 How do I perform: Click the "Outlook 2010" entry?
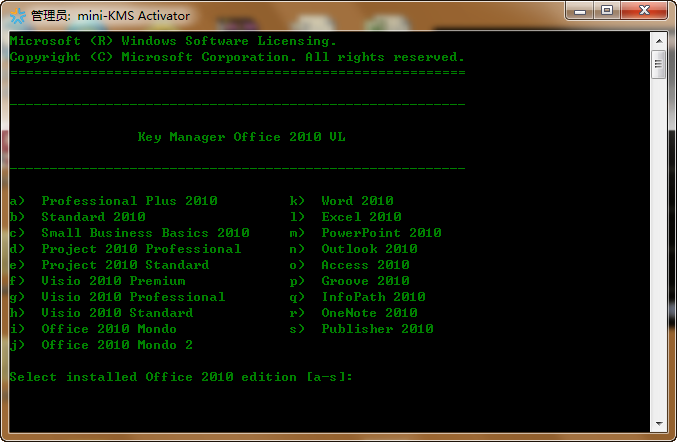click(x=370, y=249)
